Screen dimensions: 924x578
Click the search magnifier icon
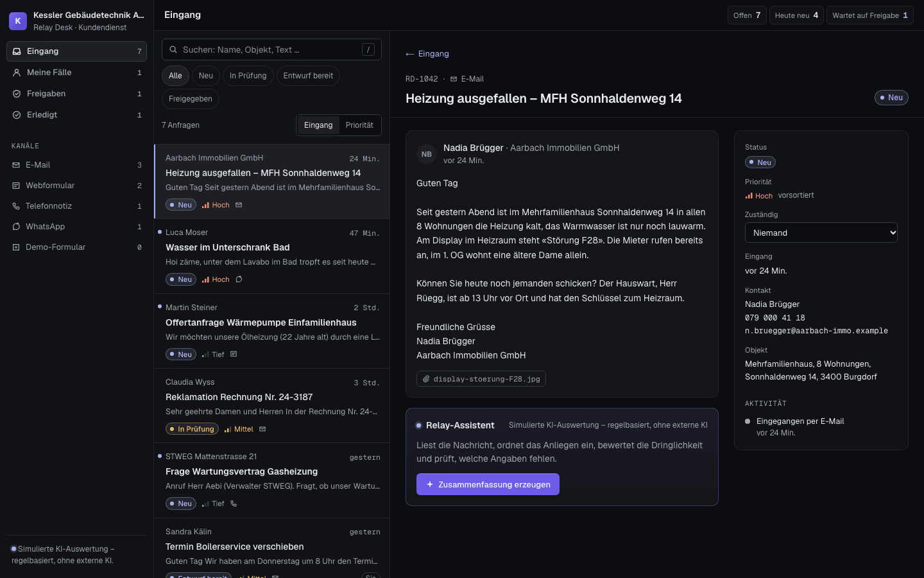pos(173,49)
